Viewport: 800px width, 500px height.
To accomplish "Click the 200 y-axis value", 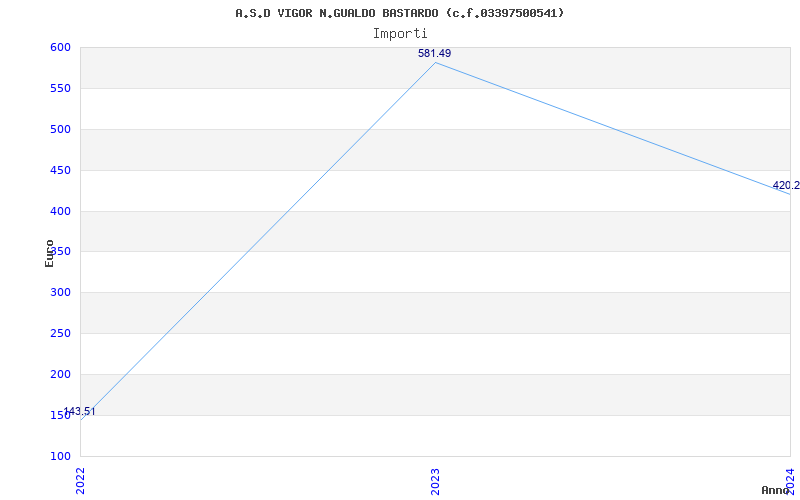I will [60, 374].
